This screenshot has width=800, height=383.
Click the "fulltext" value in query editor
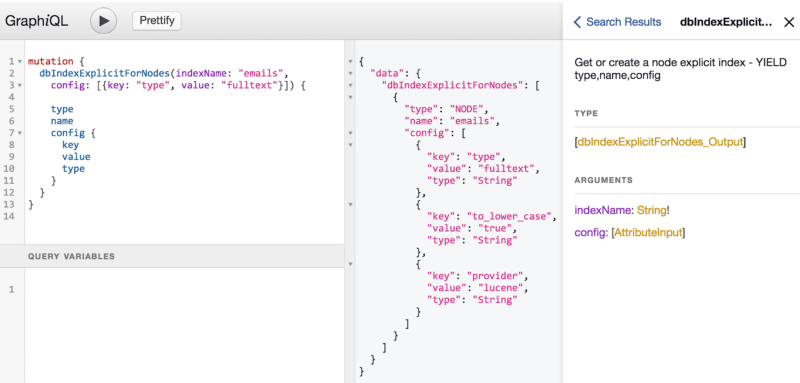pos(249,85)
